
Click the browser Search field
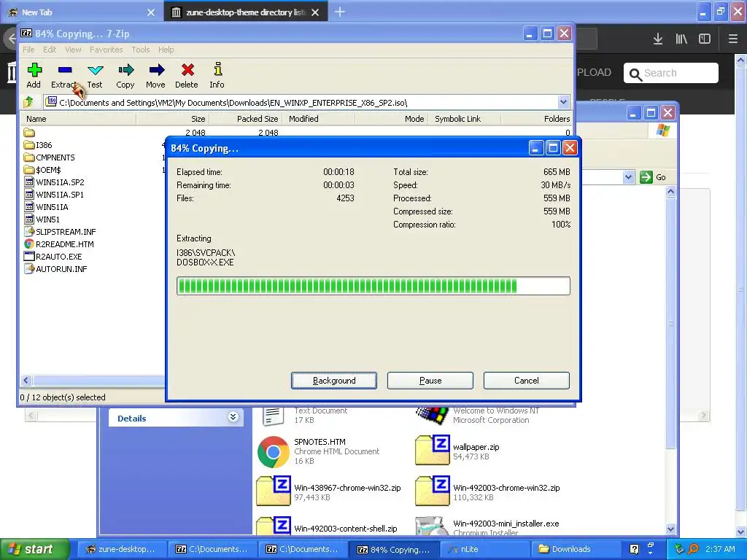click(x=671, y=73)
